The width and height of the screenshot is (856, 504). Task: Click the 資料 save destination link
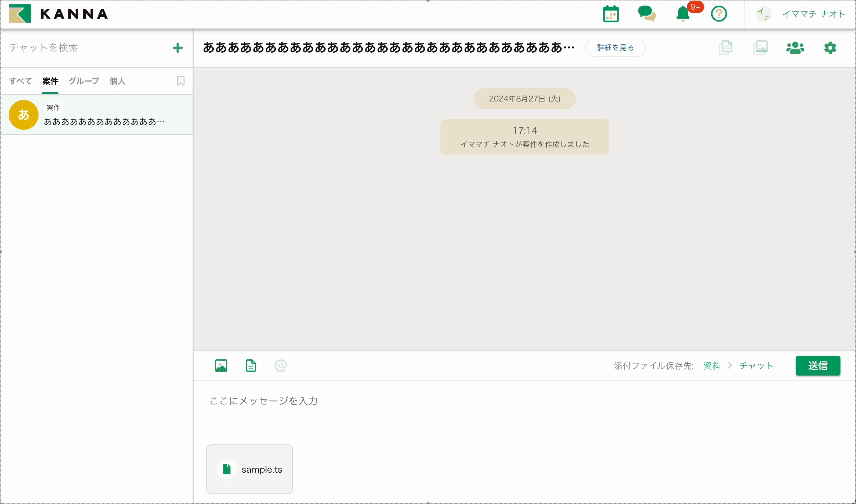(712, 366)
